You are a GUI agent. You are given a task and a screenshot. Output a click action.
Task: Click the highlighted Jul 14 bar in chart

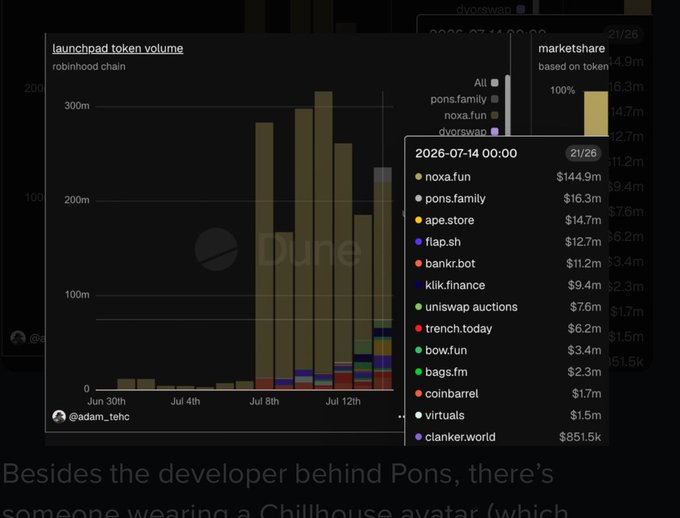pyautogui.click(x=382, y=278)
